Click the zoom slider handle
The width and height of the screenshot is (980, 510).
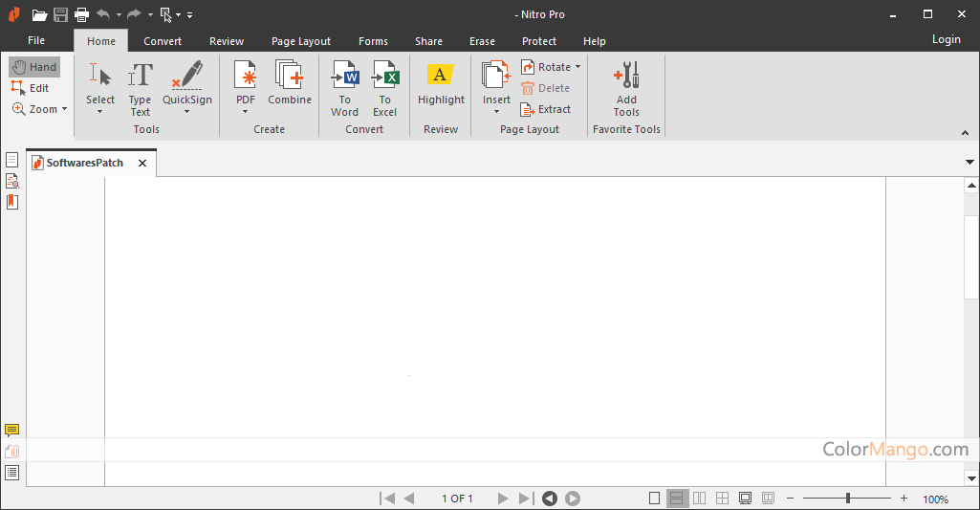848,499
